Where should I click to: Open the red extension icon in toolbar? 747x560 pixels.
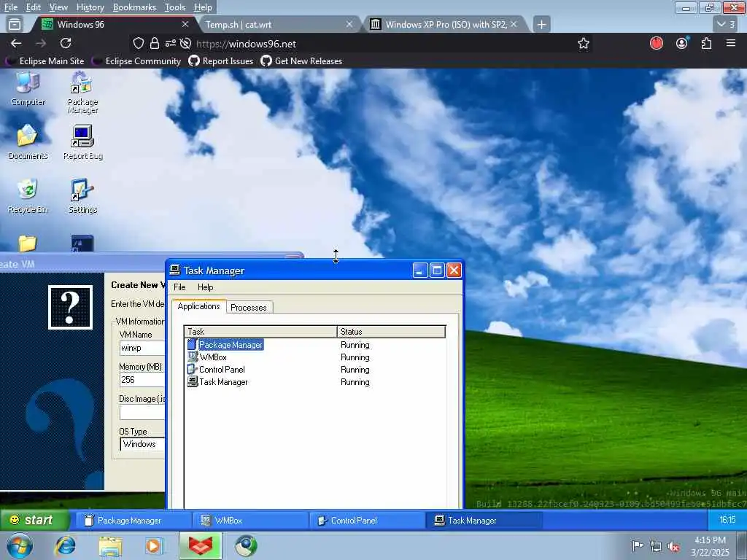tap(657, 43)
